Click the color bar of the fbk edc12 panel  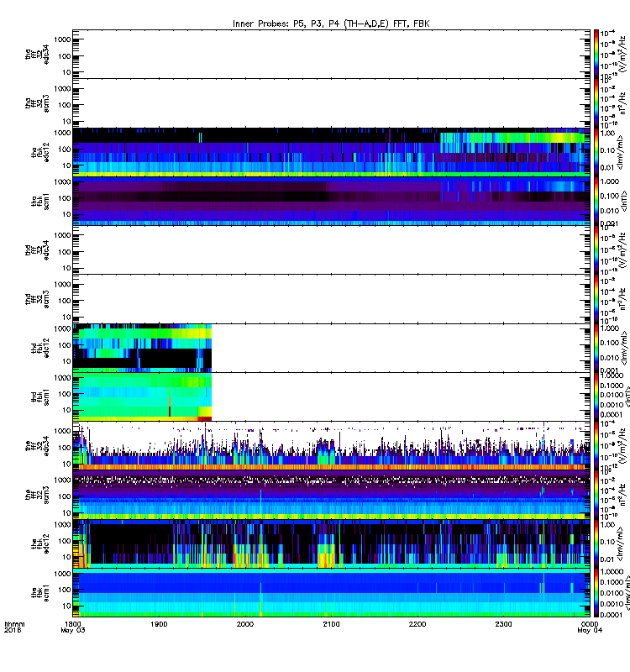(x=596, y=543)
